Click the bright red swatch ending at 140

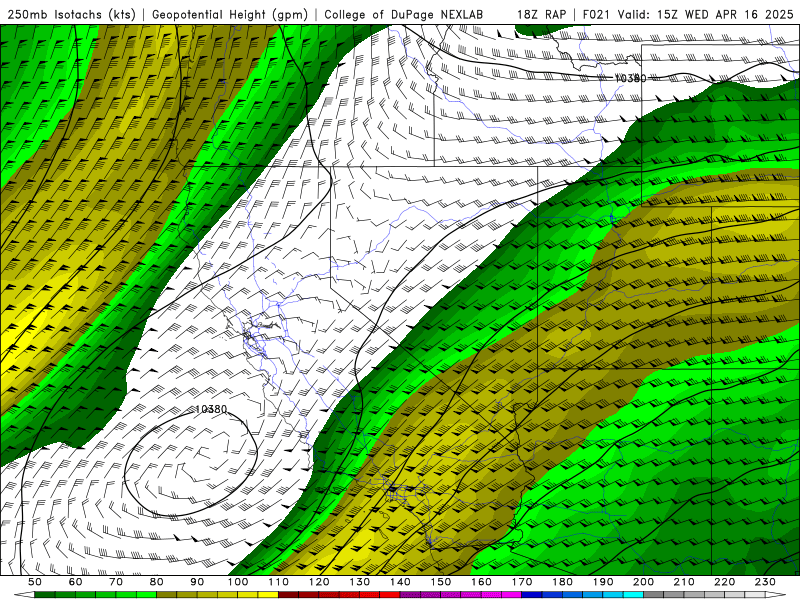(x=390, y=595)
